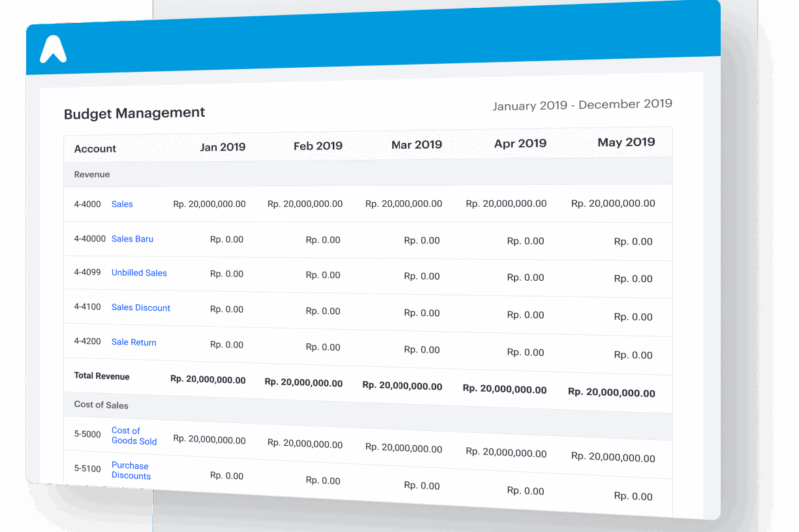Click account code 4-40000
This screenshot has width=799, height=532.
(x=90, y=239)
